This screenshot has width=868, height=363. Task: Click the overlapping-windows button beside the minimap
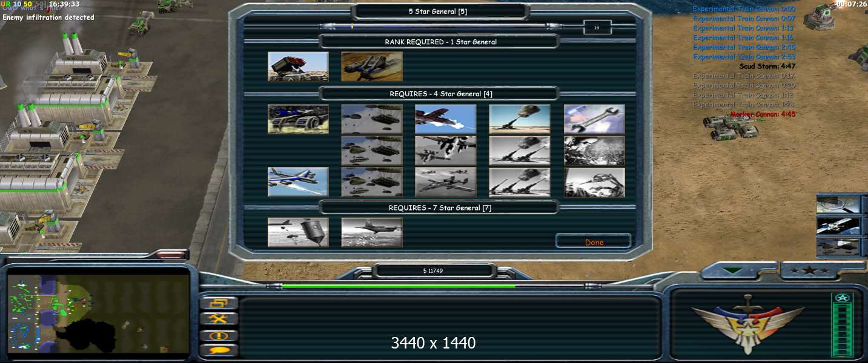click(x=219, y=303)
